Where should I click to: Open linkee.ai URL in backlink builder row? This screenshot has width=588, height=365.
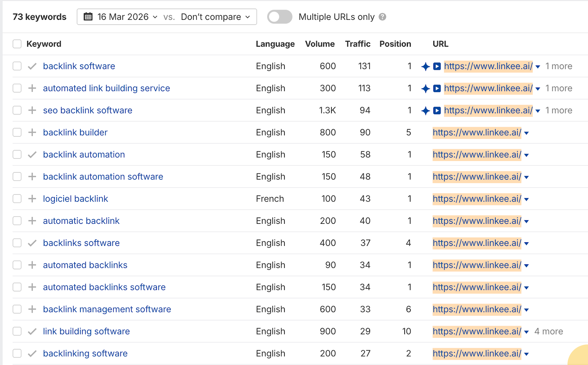coord(477,132)
